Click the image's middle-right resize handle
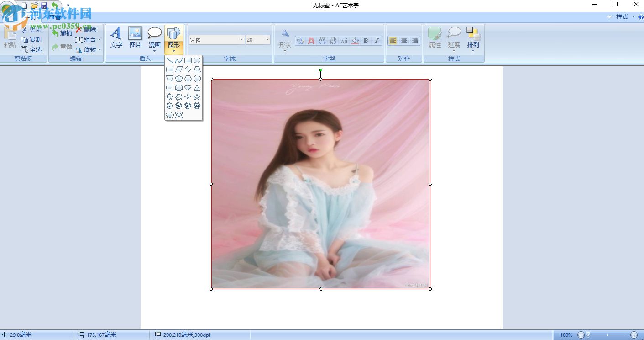This screenshot has width=644, height=340. point(430,184)
